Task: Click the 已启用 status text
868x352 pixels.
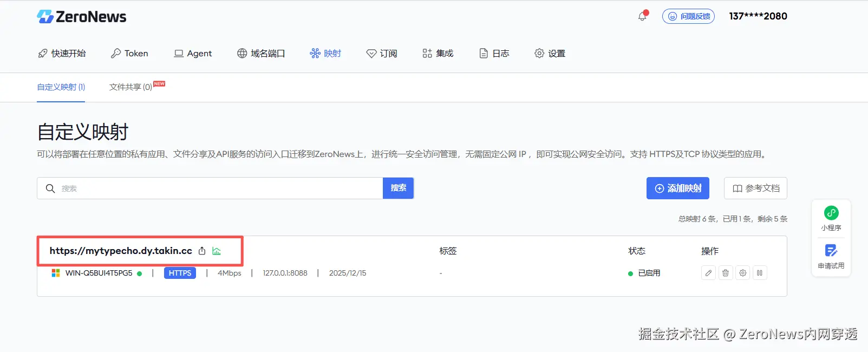Action: (649, 273)
